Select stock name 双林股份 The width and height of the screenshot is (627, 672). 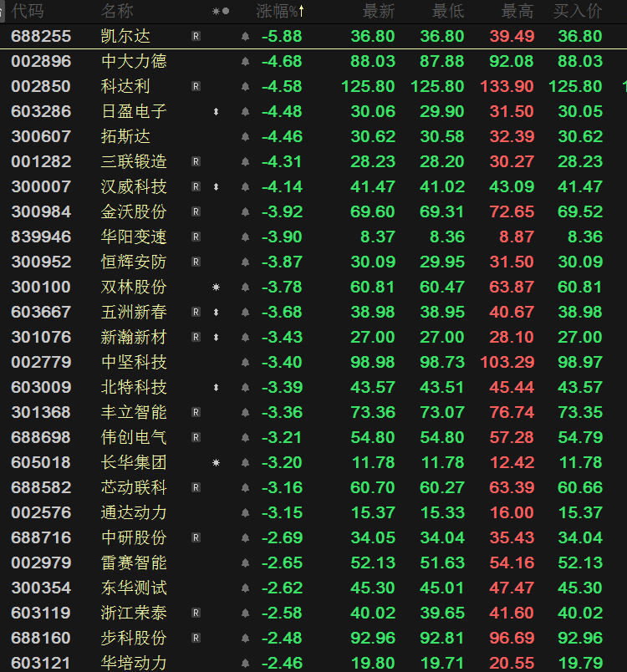tap(134, 288)
